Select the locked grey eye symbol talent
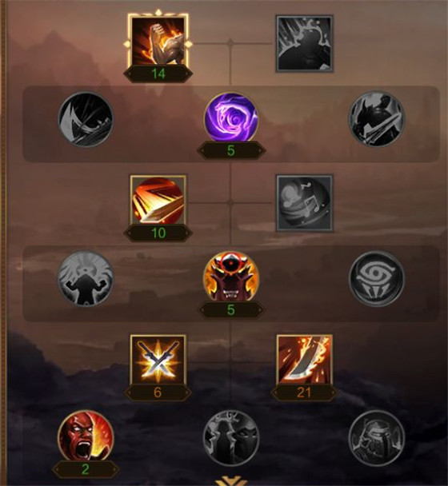The image size is (448, 486). [376, 278]
